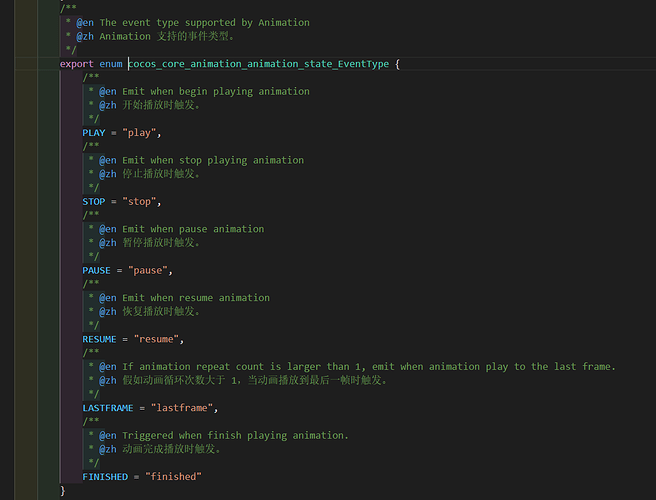The height and width of the screenshot is (500, 656).
Task: Click comment "Emit when begin playing animation"
Action: pyautogui.click(x=216, y=91)
